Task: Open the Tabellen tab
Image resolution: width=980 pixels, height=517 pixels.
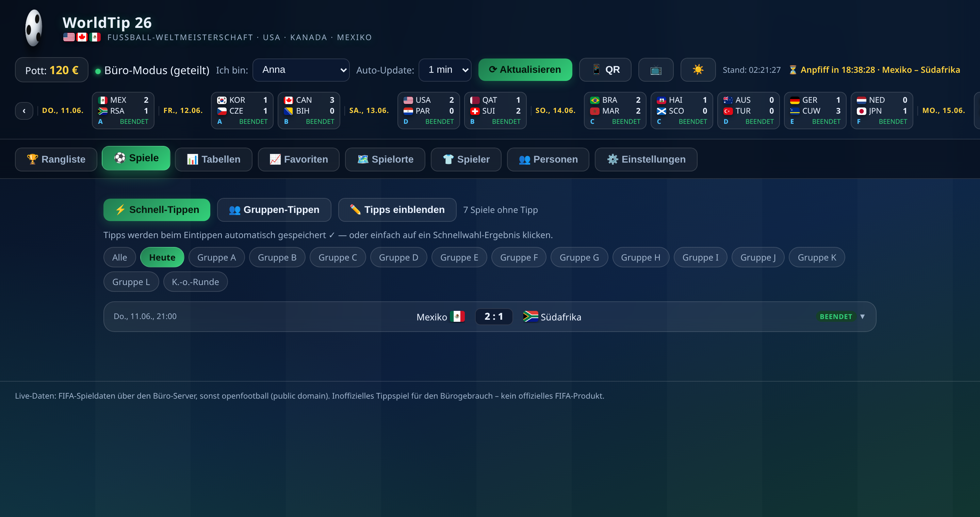Action: (213, 159)
